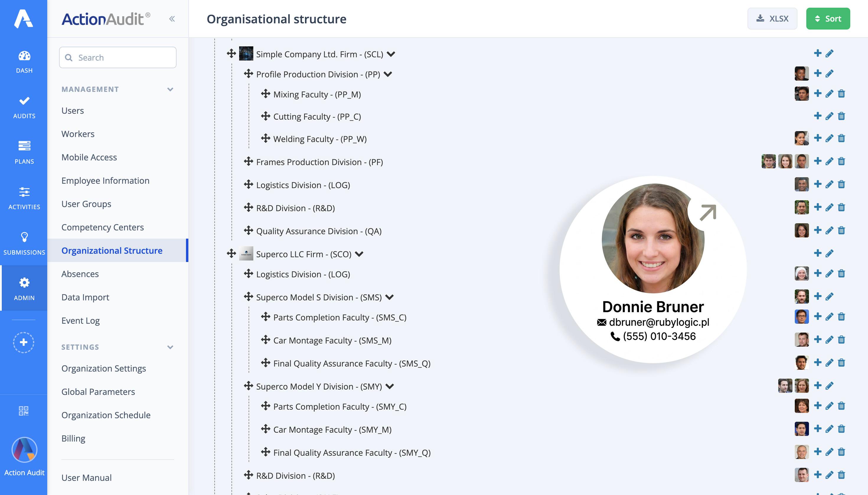Open the Event Log
Viewport: 868px width, 495px height.
[x=81, y=320]
